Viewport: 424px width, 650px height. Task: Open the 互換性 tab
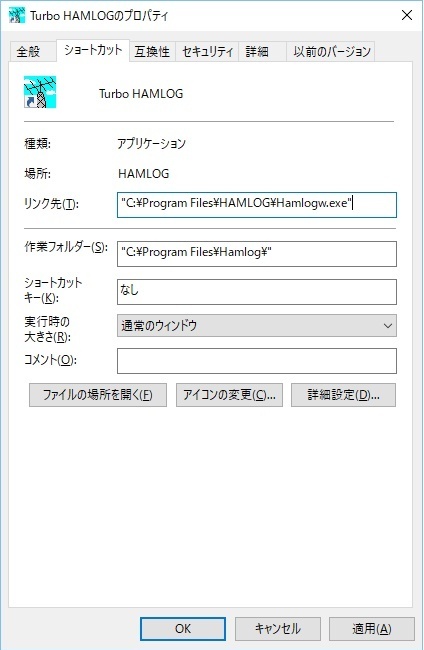(x=152, y=52)
